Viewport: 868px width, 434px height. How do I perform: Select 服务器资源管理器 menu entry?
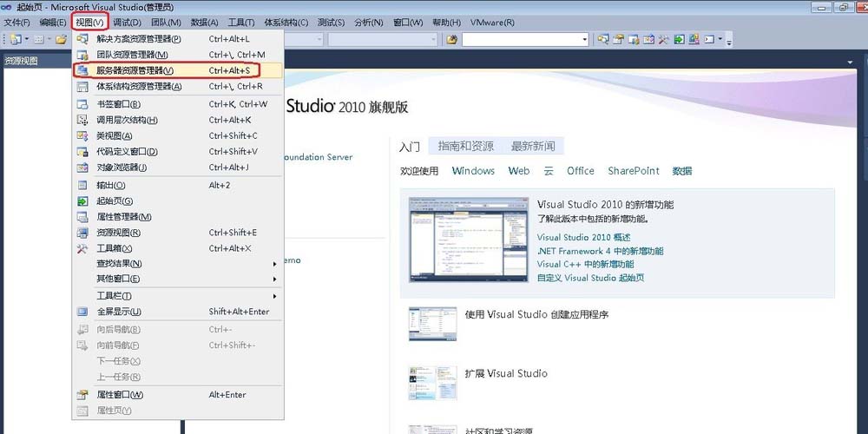click(178, 71)
